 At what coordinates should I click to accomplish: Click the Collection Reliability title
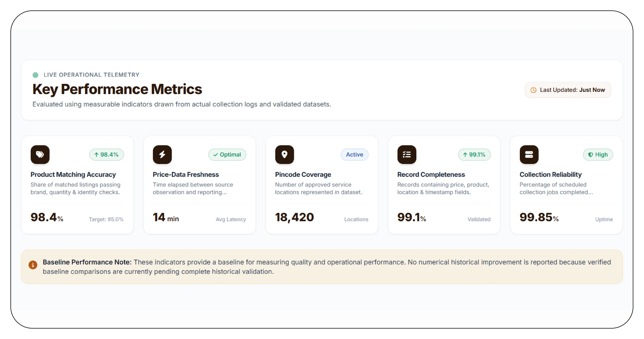coord(551,174)
